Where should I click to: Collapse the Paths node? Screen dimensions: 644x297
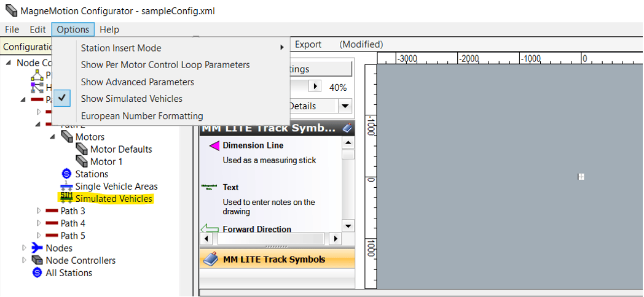[24, 99]
